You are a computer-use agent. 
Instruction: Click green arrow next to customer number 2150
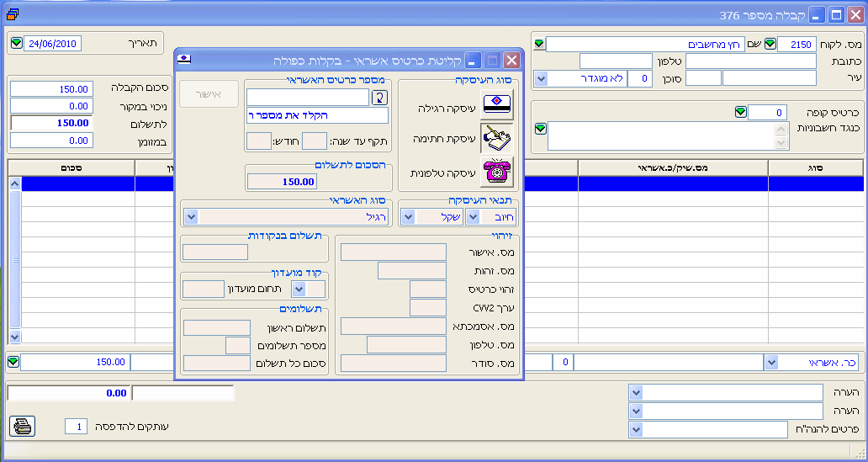(770, 44)
